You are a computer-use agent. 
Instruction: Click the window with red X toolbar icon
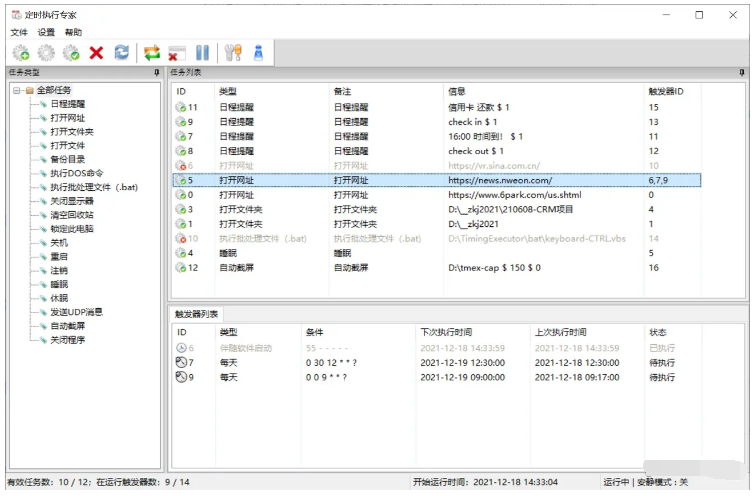point(177,53)
